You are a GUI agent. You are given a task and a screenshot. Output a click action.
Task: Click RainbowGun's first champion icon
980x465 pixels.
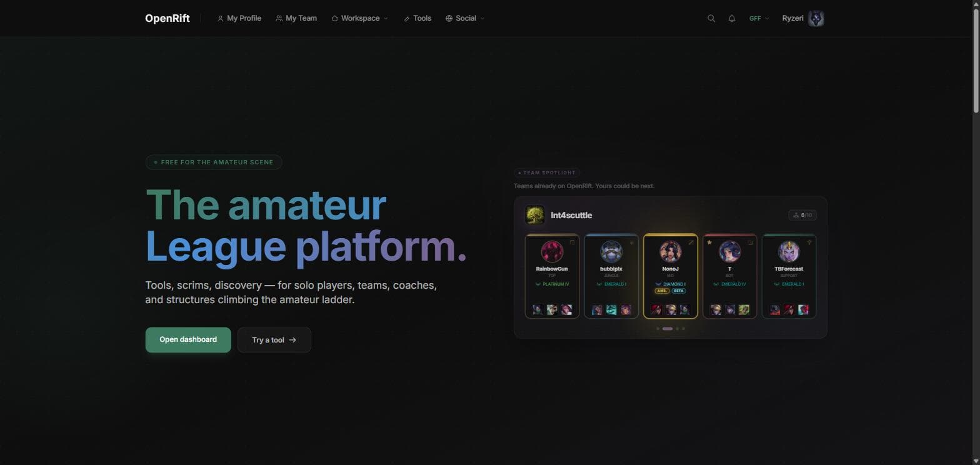pyautogui.click(x=538, y=310)
